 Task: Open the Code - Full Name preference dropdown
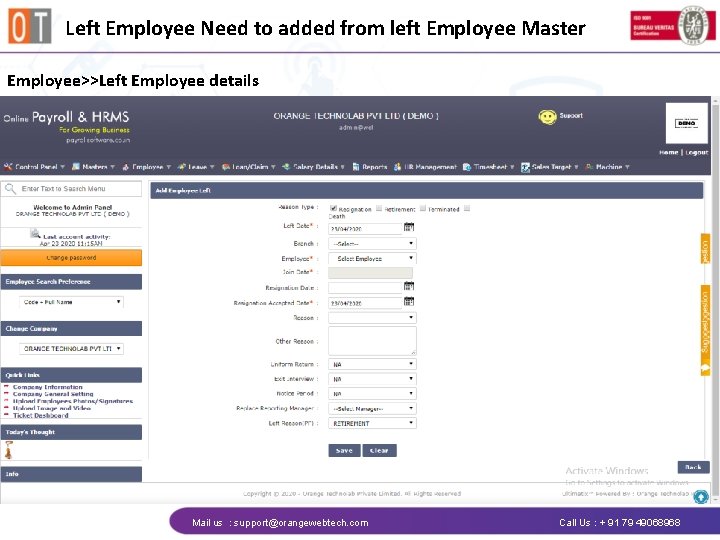(72, 302)
